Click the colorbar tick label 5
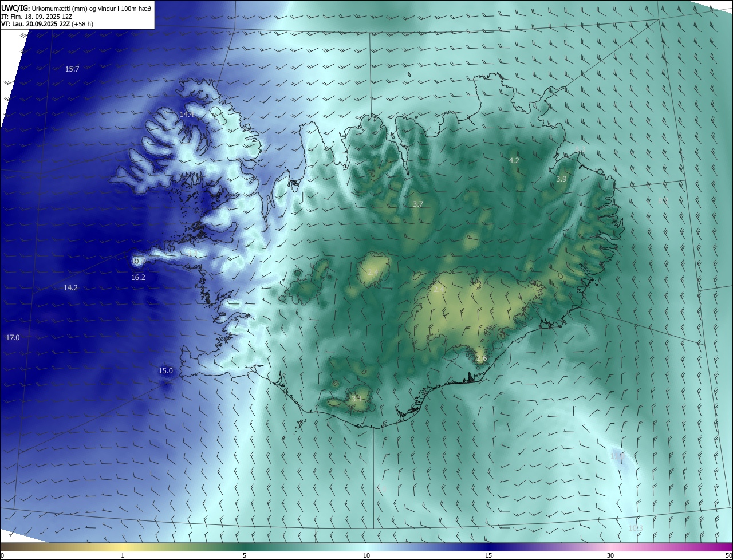733x560 pixels. (x=245, y=555)
